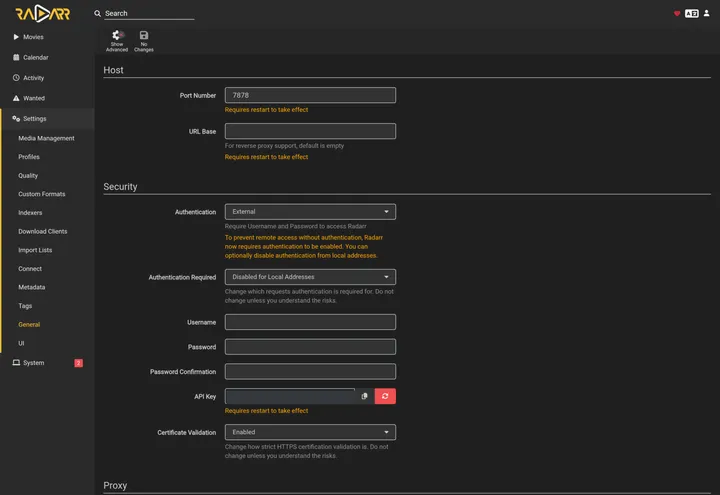Click the search magnifier icon

[97, 14]
